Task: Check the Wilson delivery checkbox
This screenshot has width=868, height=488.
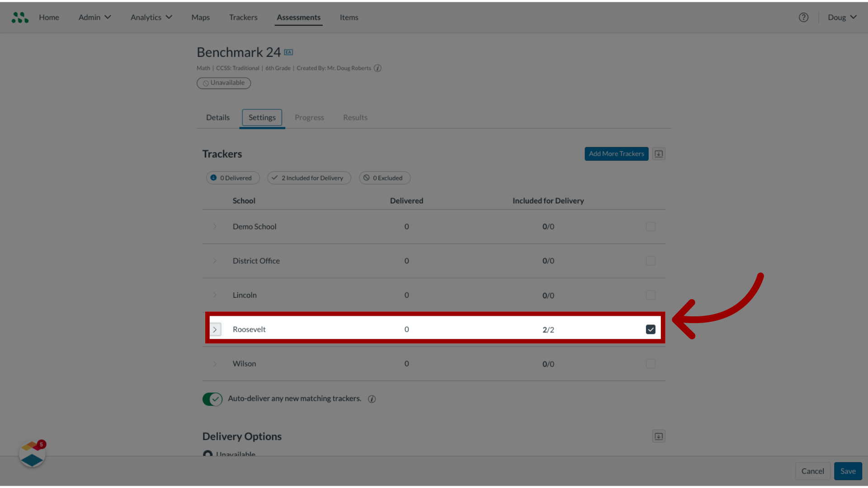Action: coord(651,364)
